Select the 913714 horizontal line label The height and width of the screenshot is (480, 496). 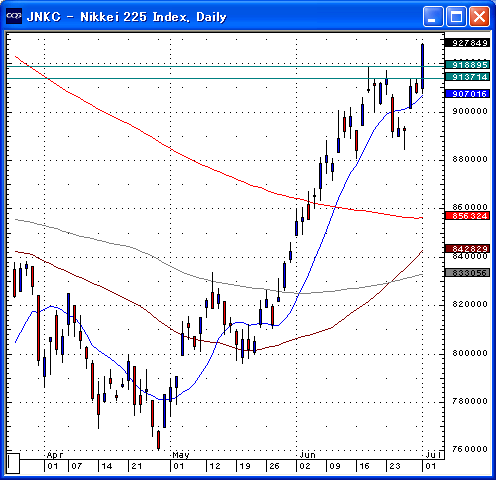tap(467, 77)
